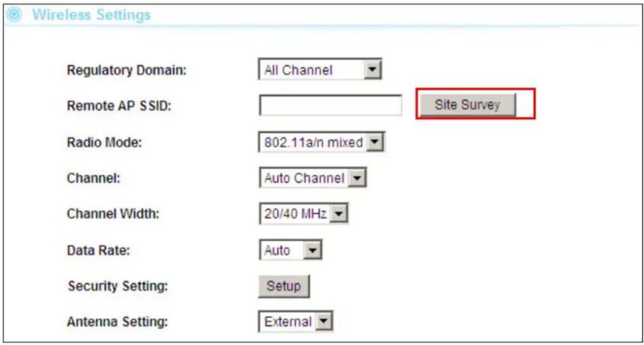Viewport: 644px width, 345px height.
Task: Click the Radio Mode label
Action: coord(104,143)
